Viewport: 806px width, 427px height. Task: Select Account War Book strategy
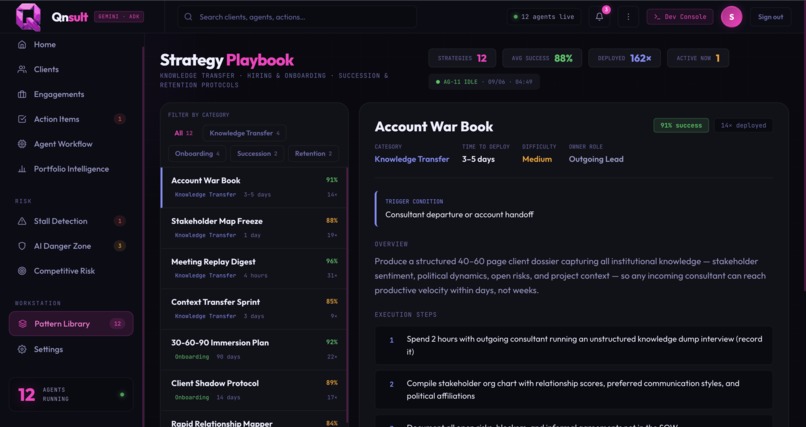[x=254, y=188]
